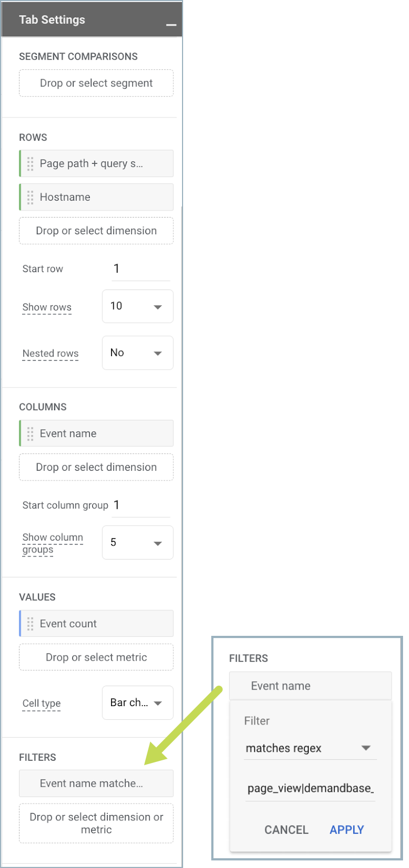Click the drag handle on Event count value
Viewport: 409px width, 868px height.
tap(30, 623)
